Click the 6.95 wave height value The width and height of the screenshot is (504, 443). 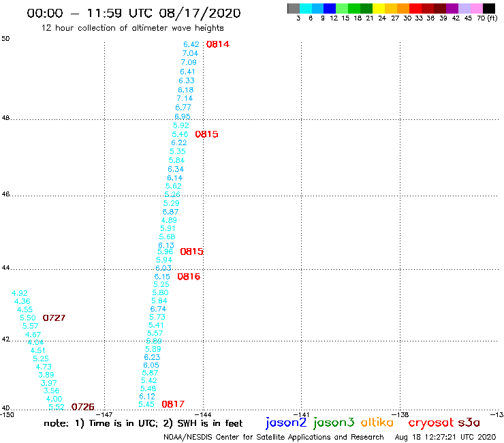183,116
